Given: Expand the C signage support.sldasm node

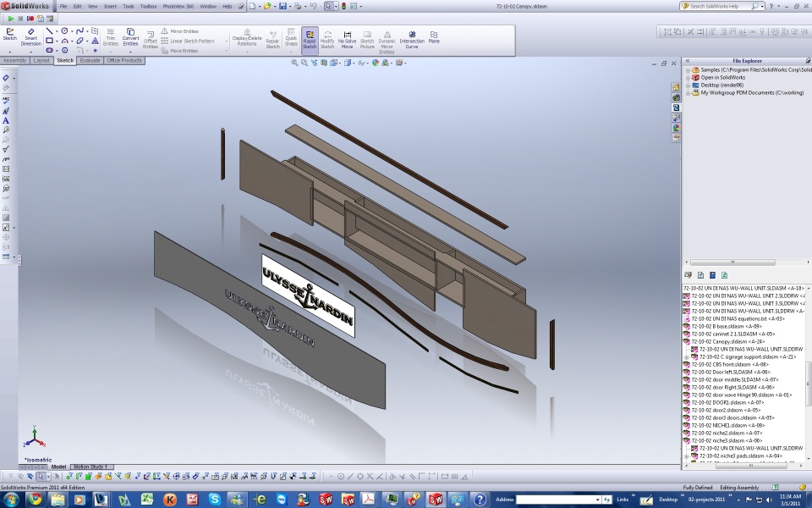Looking at the screenshot, I should point(687,357).
